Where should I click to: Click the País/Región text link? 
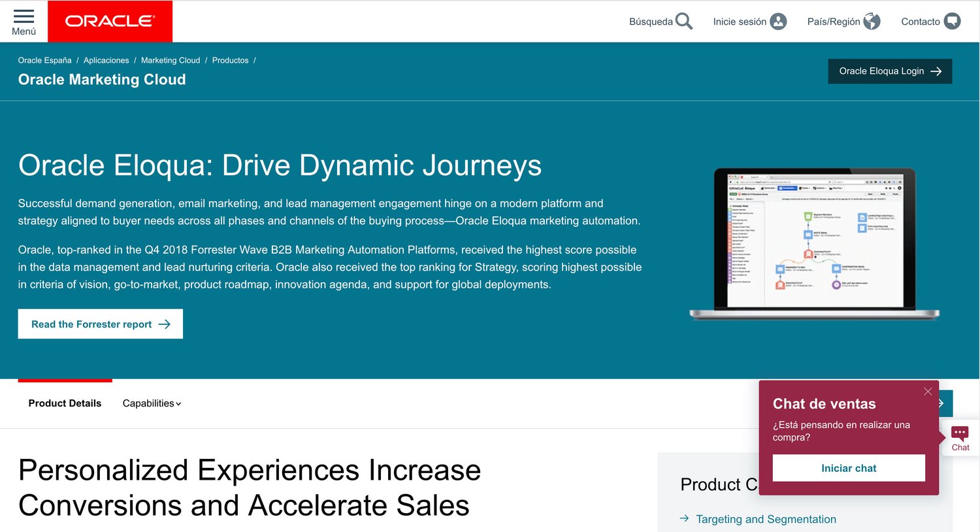(x=834, y=22)
